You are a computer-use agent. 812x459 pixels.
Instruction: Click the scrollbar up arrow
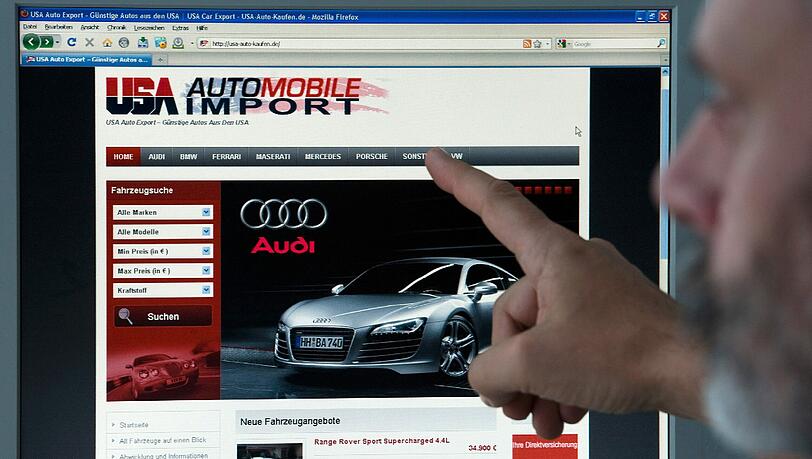click(665, 72)
